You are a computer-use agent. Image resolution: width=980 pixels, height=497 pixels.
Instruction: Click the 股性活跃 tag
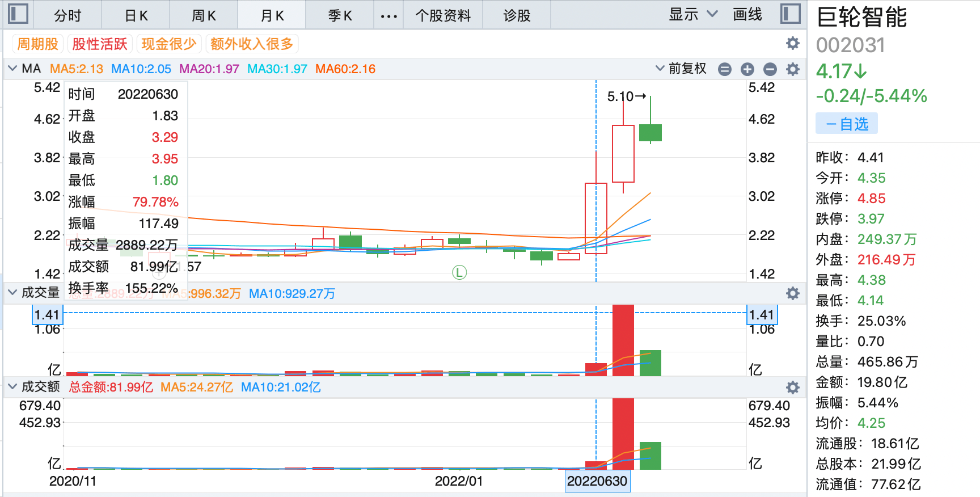point(100,44)
